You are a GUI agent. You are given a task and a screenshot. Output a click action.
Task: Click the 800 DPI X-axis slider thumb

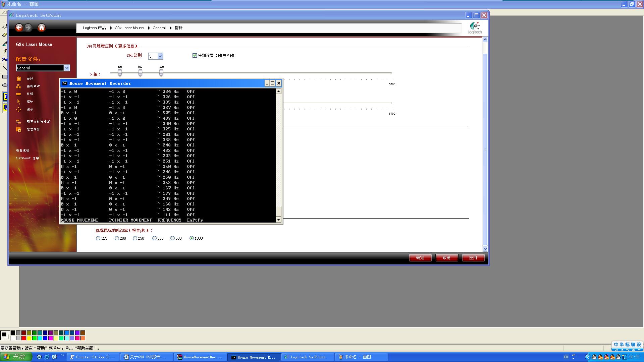pos(140,73)
